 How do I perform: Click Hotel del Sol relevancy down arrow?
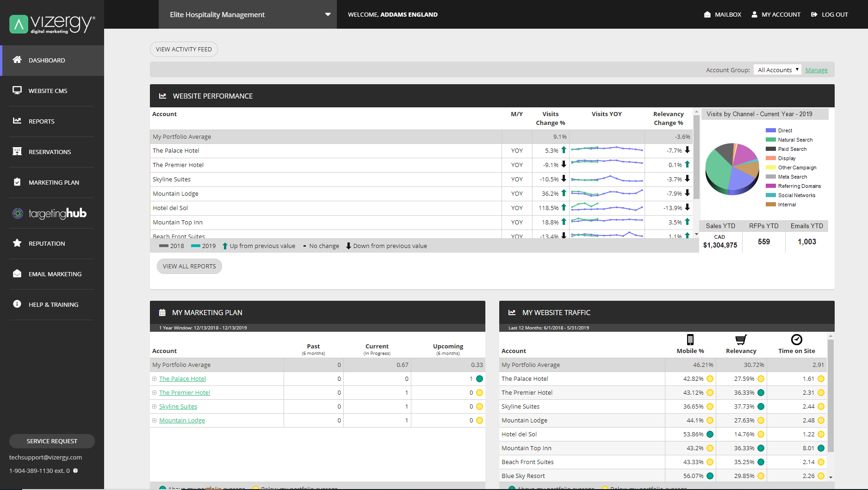point(687,207)
